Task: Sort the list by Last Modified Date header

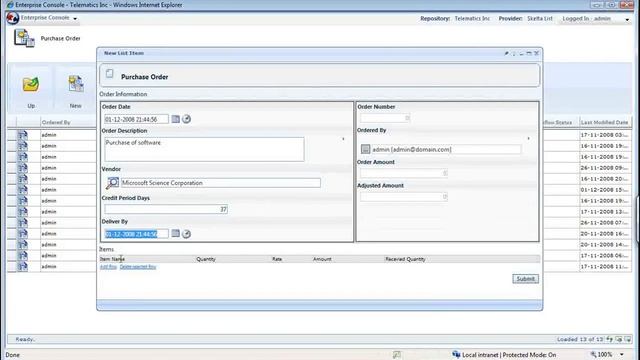Action: coord(604,122)
